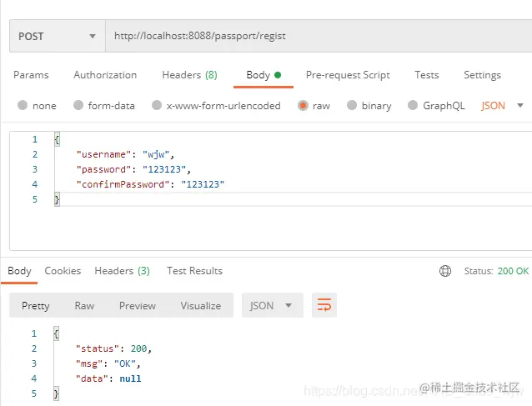View the Test Results tab
Image resolution: width=532 pixels, height=406 pixels.
click(x=195, y=271)
